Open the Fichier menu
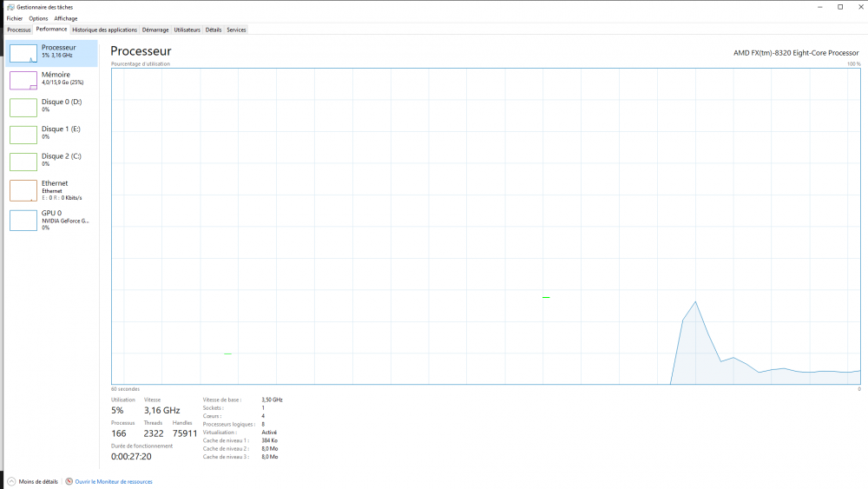This screenshot has width=868, height=489. [15, 18]
